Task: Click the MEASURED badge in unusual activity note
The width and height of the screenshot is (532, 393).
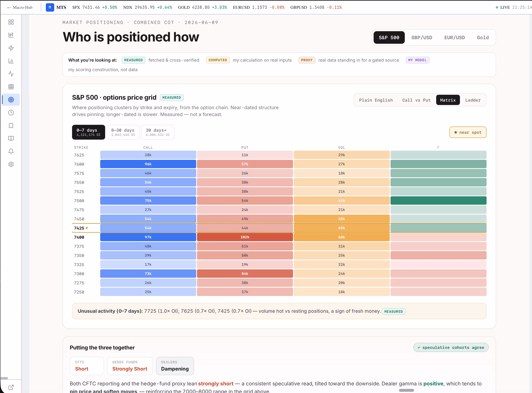Action: tap(393, 311)
